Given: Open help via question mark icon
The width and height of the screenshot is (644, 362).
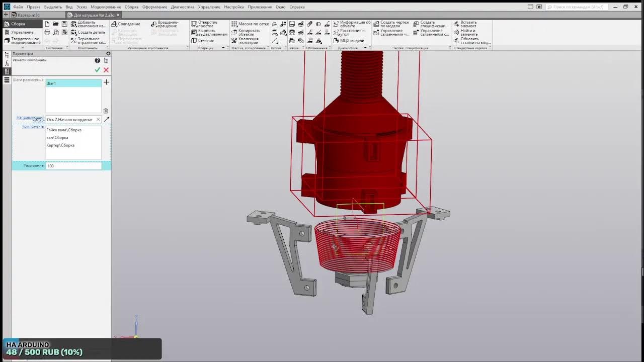Looking at the screenshot, I should (98, 60).
